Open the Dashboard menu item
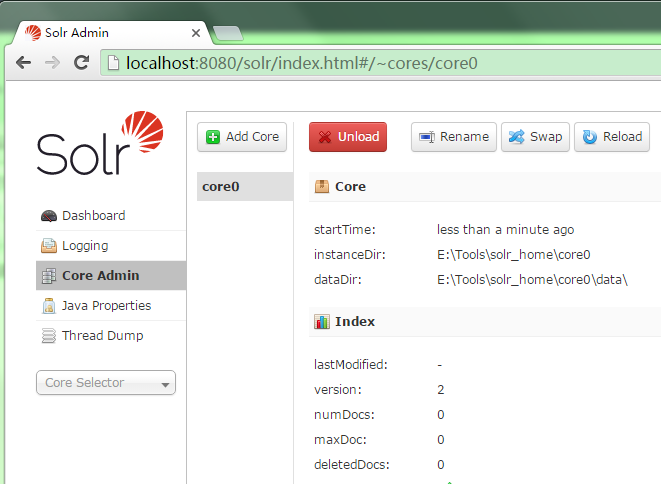The image size is (661, 484). [111, 216]
